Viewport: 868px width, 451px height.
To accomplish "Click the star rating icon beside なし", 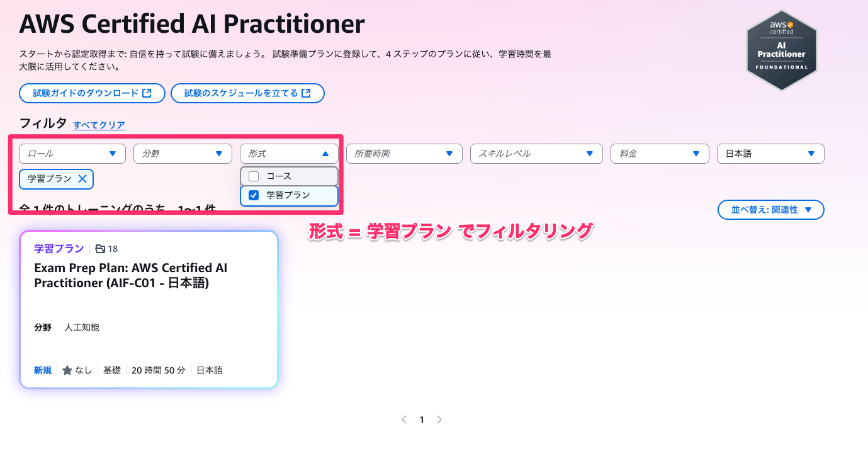I will click(x=67, y=370).
